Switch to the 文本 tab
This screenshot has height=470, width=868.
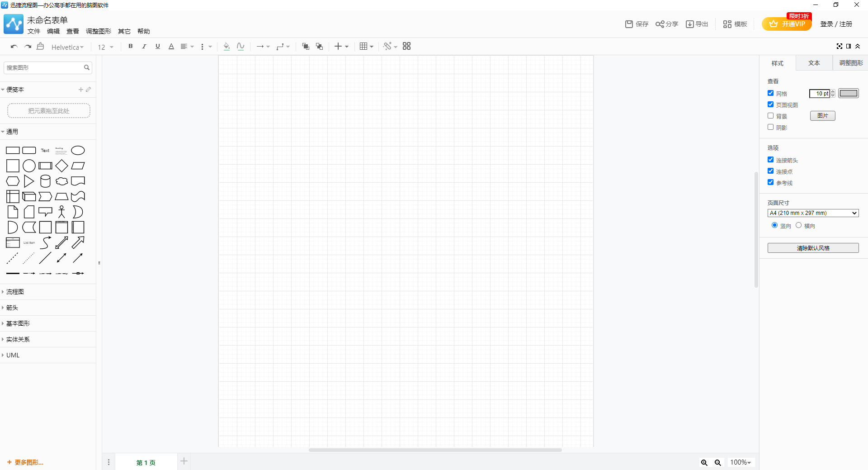[814, 63]
